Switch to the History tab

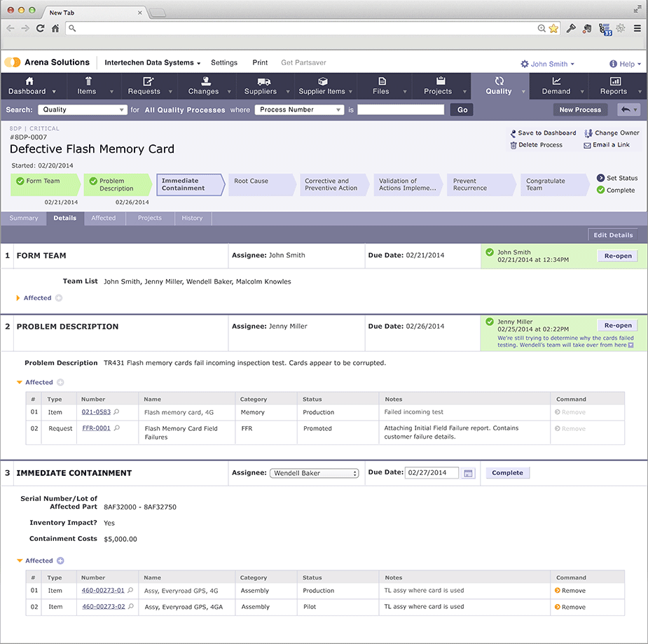tap(192, 218)
